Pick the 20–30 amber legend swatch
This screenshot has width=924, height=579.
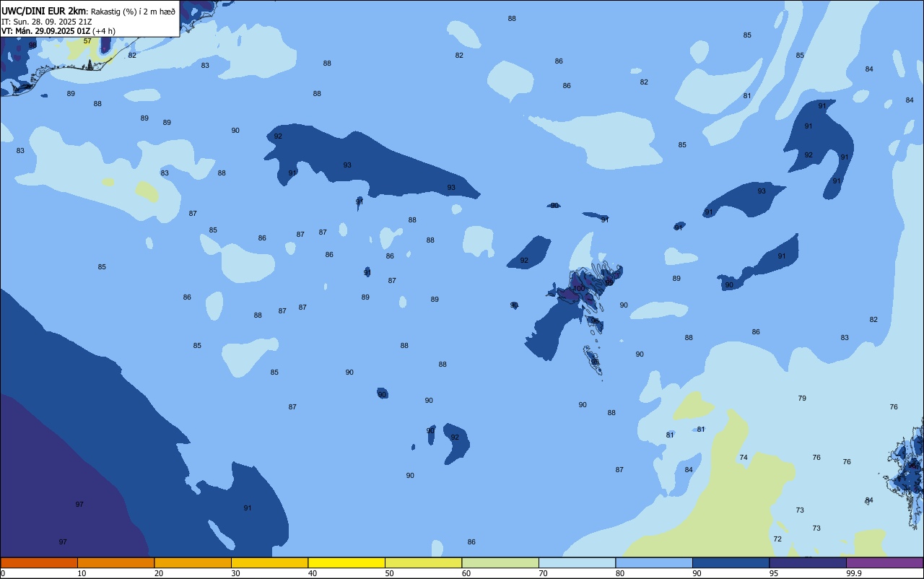(193, 562)
